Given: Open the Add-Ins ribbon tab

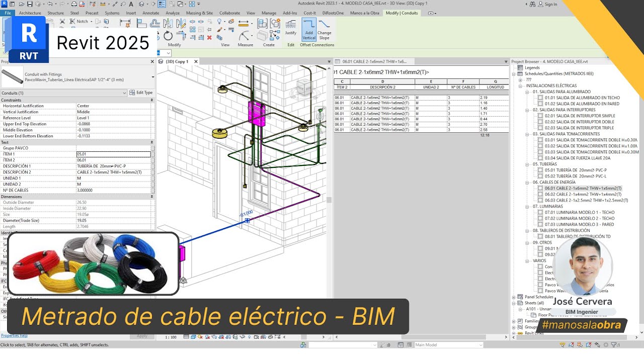Looking at the screenshot, I should click(x=290, y=13).
